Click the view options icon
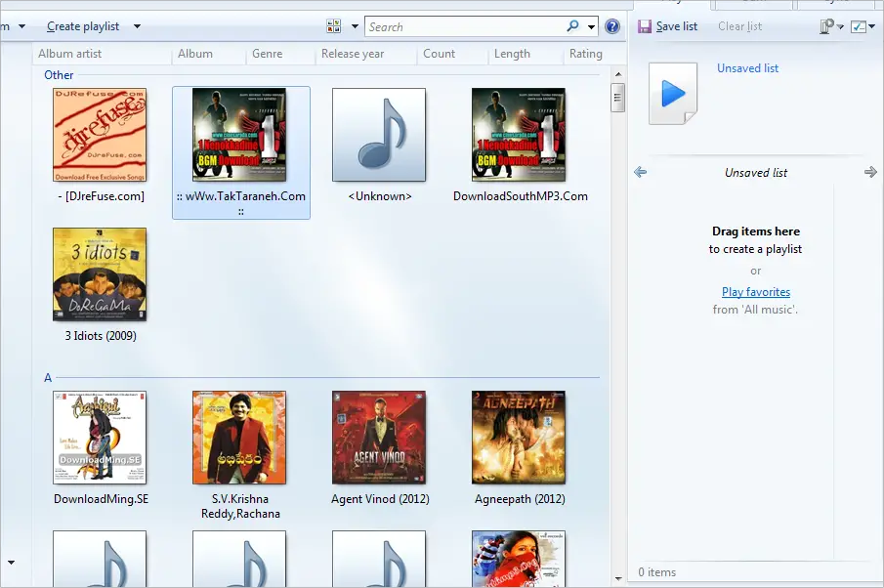This screenshot has height=588, width=884. click(x=334, y=26)
